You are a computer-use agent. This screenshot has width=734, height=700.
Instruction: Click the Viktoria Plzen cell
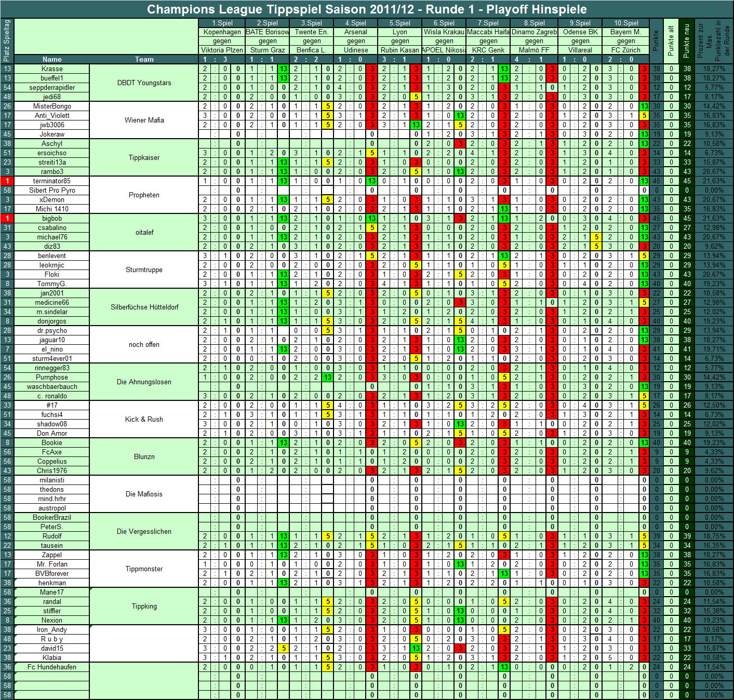click(x=222, y=50)
